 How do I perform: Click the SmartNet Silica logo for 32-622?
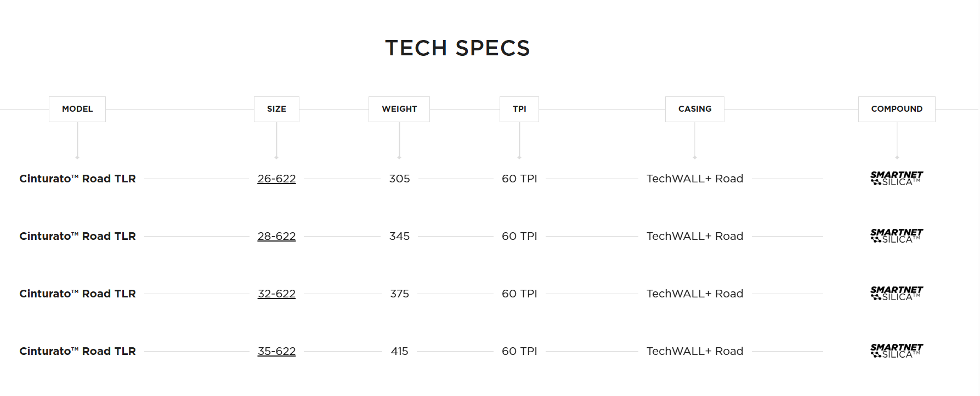(897, 294)
